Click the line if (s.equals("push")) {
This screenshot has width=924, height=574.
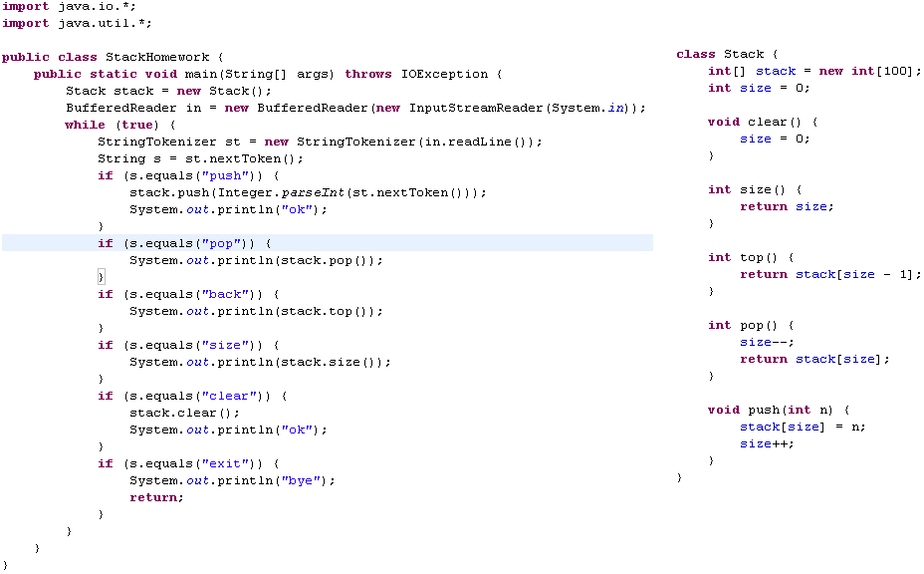(x=188, y=175)
